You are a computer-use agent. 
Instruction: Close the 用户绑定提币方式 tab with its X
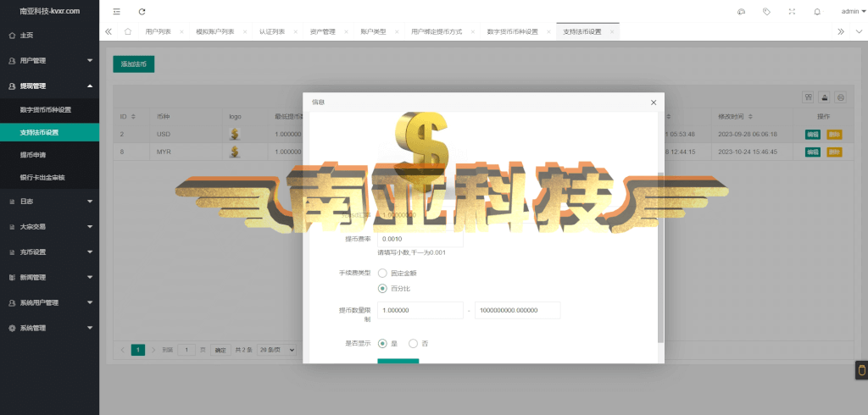click(x=473, y=32)
